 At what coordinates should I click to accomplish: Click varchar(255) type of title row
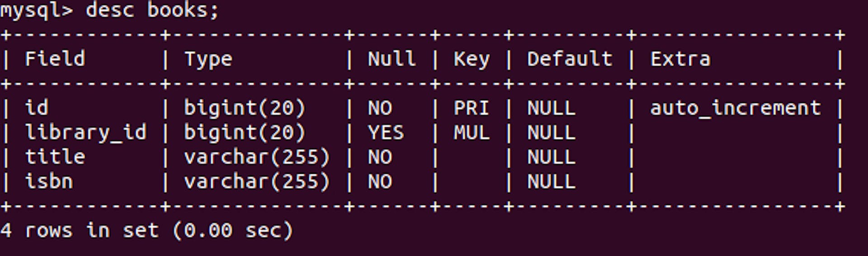[x=257, y=157]
